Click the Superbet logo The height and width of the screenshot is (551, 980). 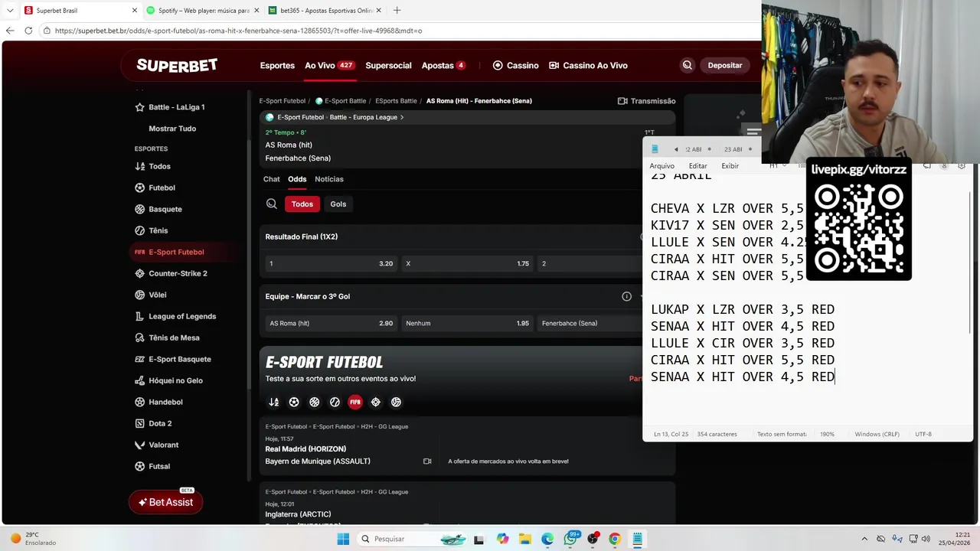click(x=177, y=66)
